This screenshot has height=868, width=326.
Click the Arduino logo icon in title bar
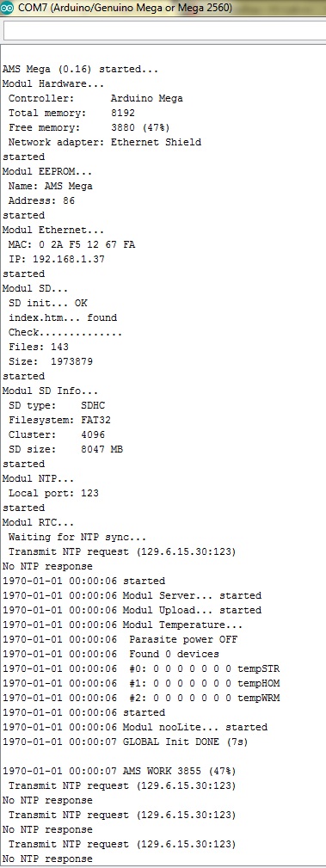[8, 8]
